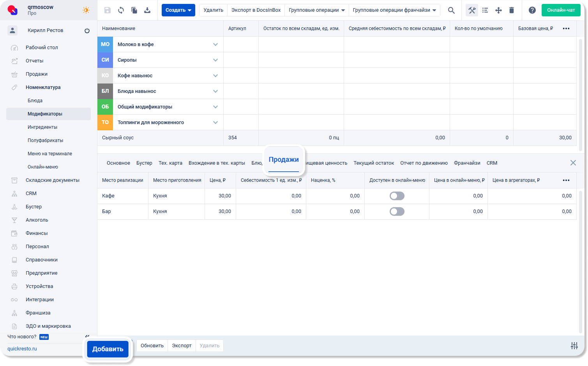Open Вхождение в тех. карты tab
Viewport: 588px width, 366px height.
[x=217, y=163]
